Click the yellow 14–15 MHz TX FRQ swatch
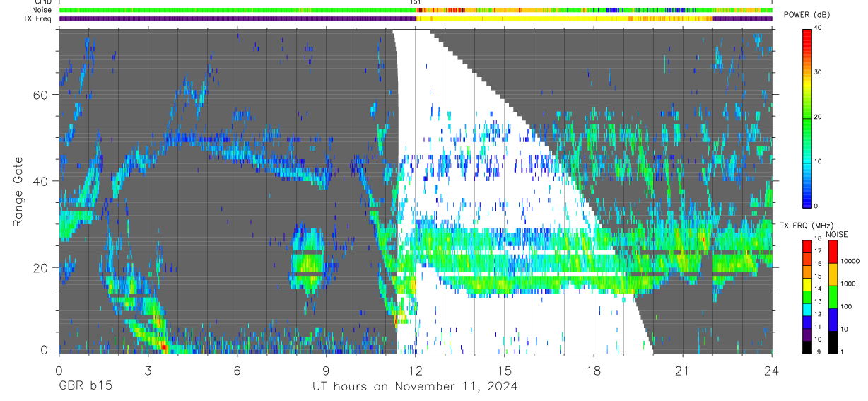 807,284
